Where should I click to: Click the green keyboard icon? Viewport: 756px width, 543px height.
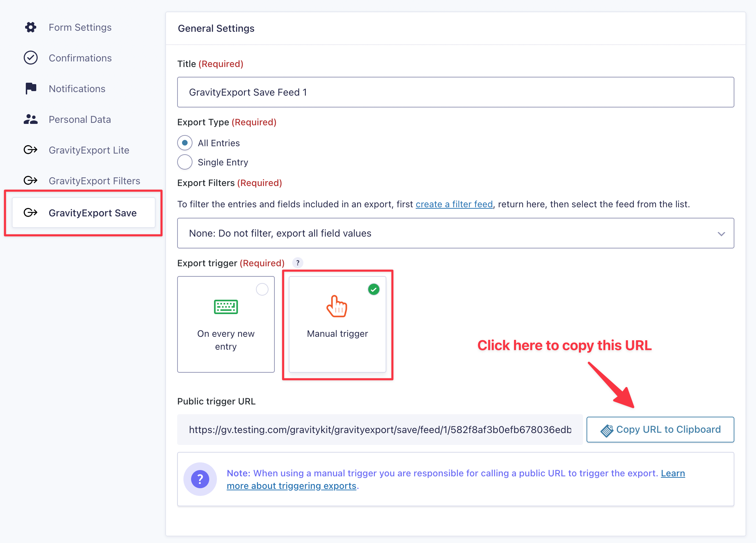(x=226, y=307)
